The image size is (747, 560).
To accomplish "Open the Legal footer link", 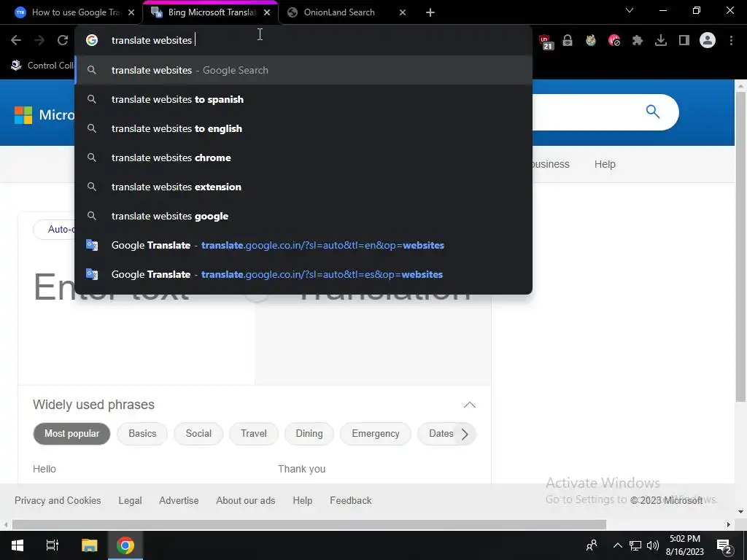I will [130, 500].
